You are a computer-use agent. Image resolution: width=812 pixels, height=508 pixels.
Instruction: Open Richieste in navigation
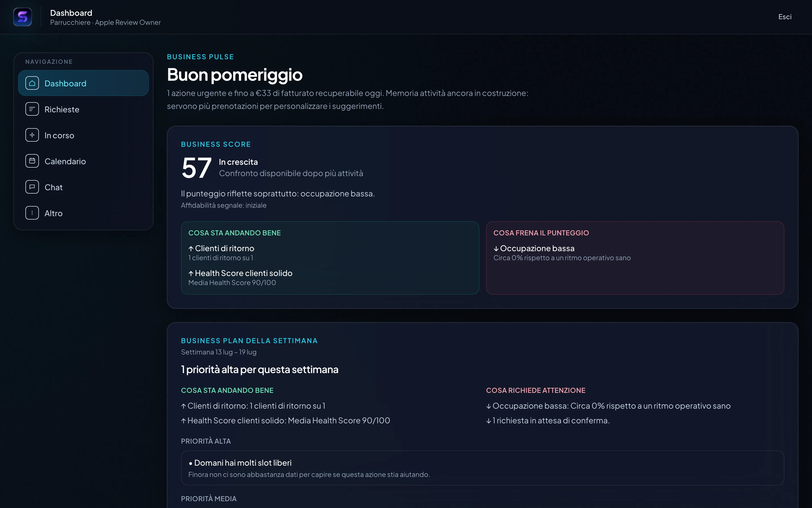click(83, 109)
